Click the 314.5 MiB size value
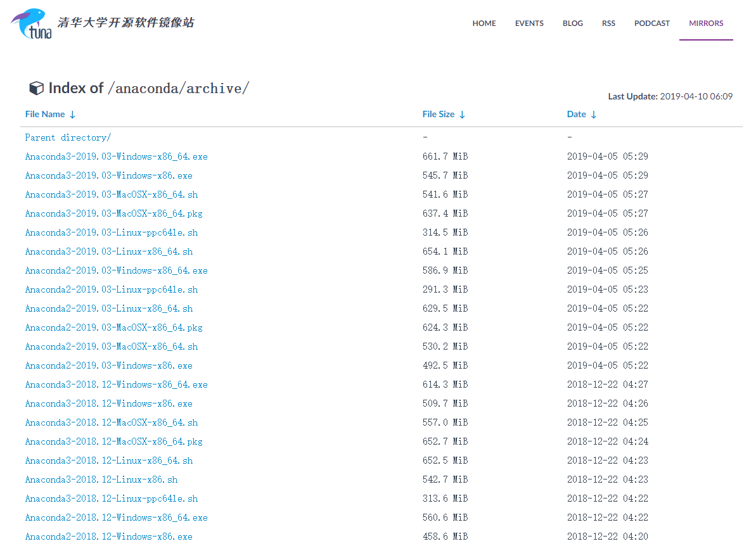The width and height of the screenshot is (756, 546). [445, 232]
